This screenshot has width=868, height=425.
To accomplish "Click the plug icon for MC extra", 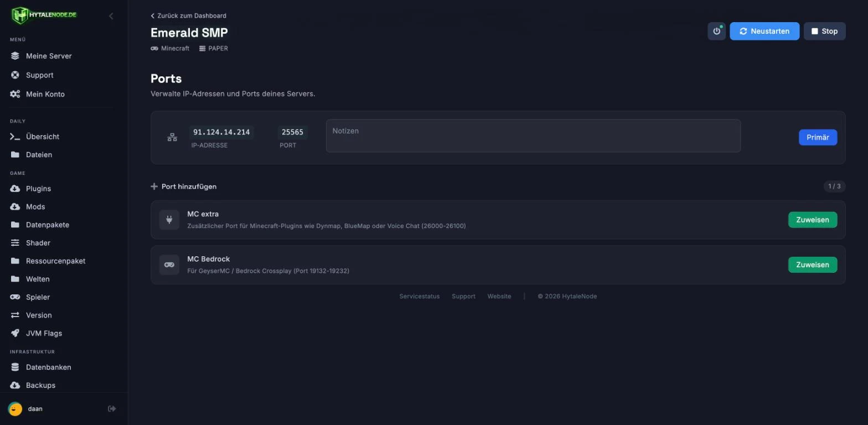I will [169, 220].
